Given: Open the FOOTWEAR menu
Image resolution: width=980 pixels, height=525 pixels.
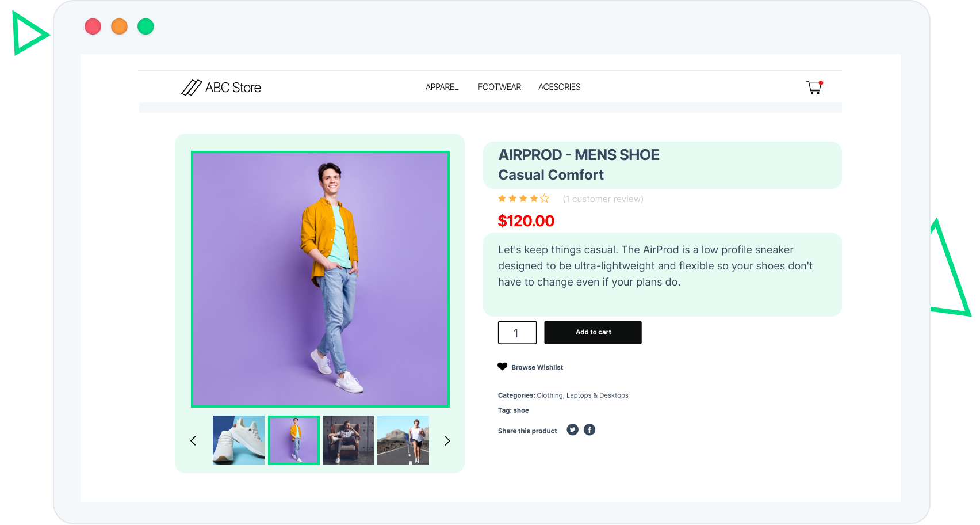Looking at the screenshot, I should [x=499, y=87].
